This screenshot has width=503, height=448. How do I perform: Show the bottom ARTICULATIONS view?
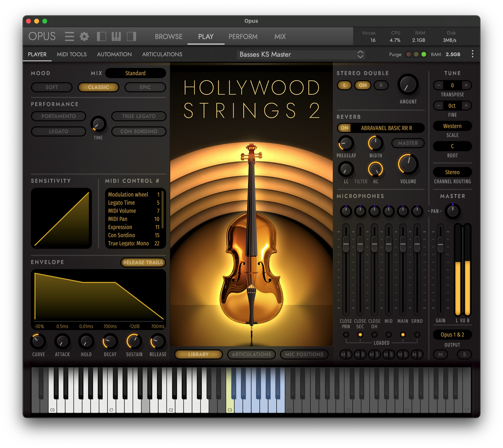pyautogui.click(x=251, y=354)
